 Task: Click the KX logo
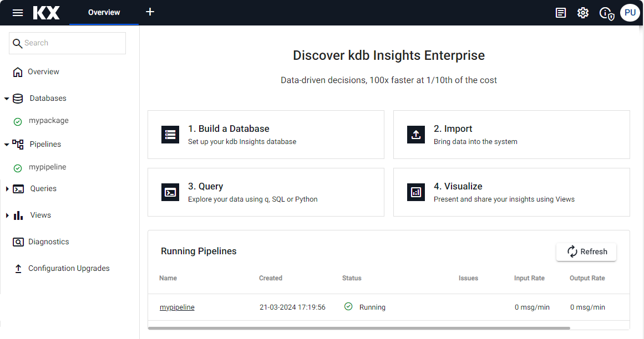point(46,13)
